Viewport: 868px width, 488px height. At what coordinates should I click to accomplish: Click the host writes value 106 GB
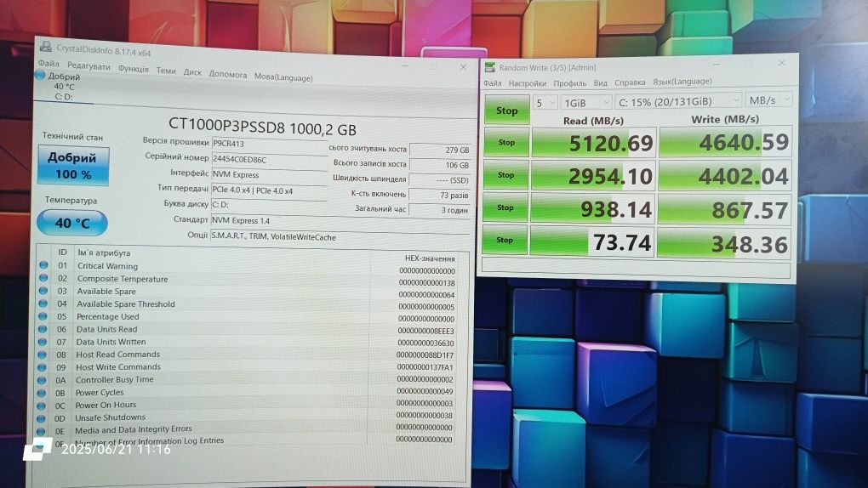click(440, 165)
